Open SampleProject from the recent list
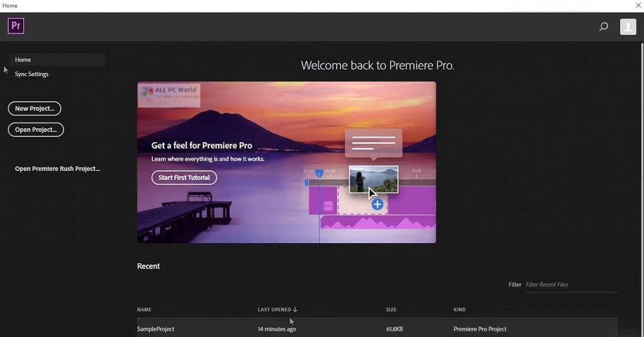644x337 pixels. (156, 329)
